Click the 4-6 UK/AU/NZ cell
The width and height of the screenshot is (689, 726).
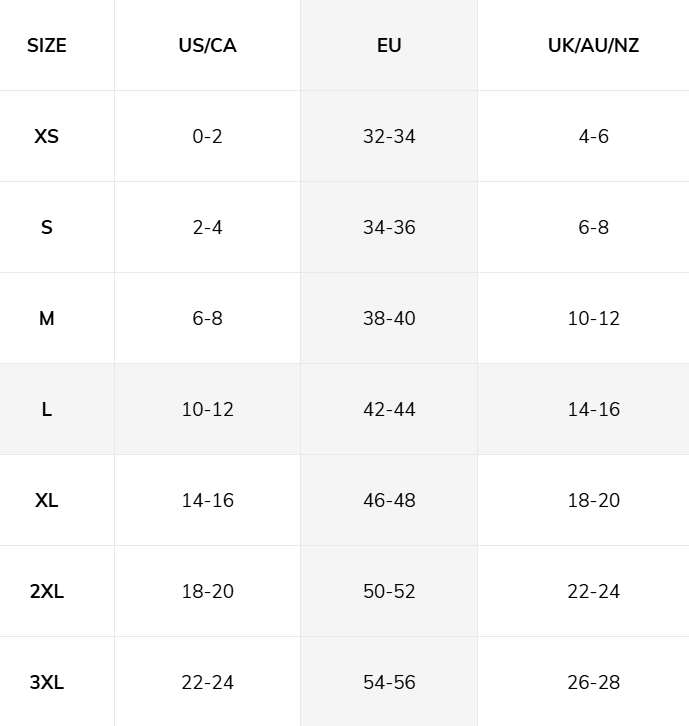(x=593, y=137)
